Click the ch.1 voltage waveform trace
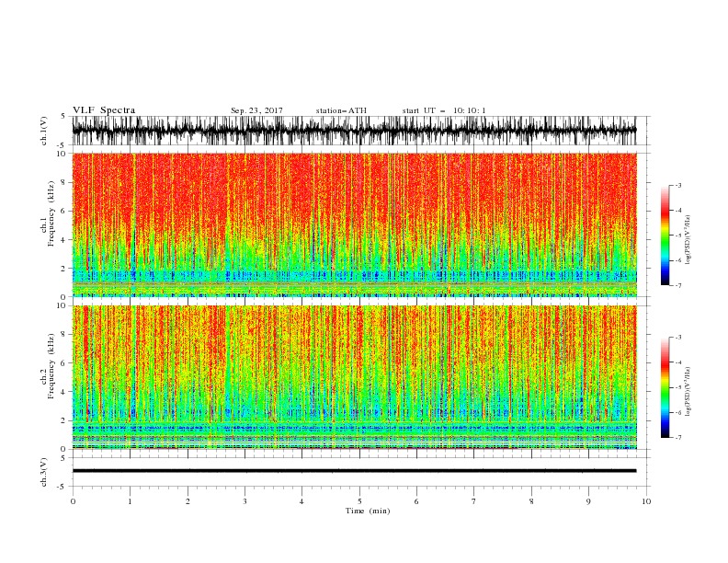Image resolution: width=728 pixels, height=563 pixels. tap(355, 131)
